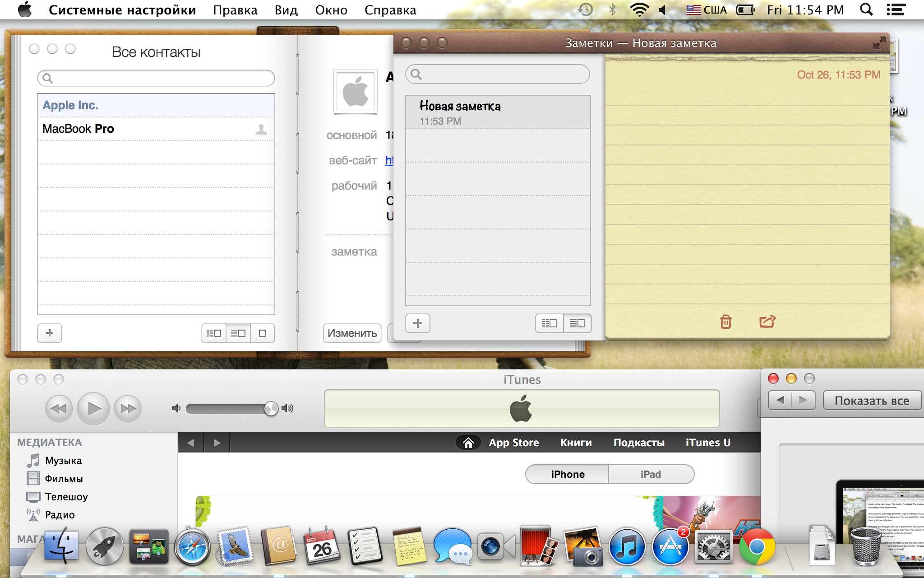
Task: Open Mission Control in Dock
Action: 148,547
